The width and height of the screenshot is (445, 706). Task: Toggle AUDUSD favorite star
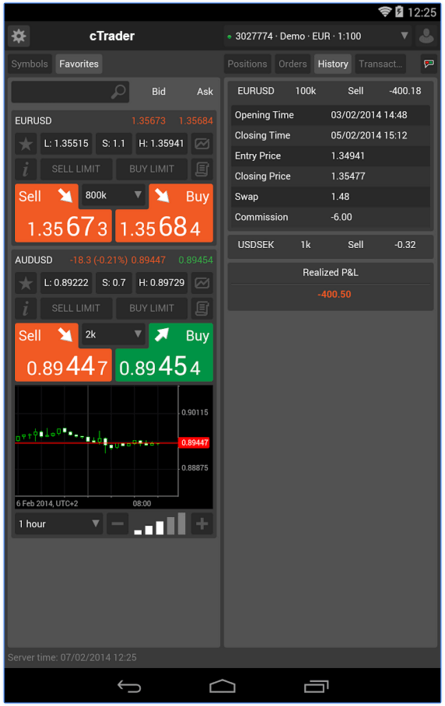[x=26, y=283]
